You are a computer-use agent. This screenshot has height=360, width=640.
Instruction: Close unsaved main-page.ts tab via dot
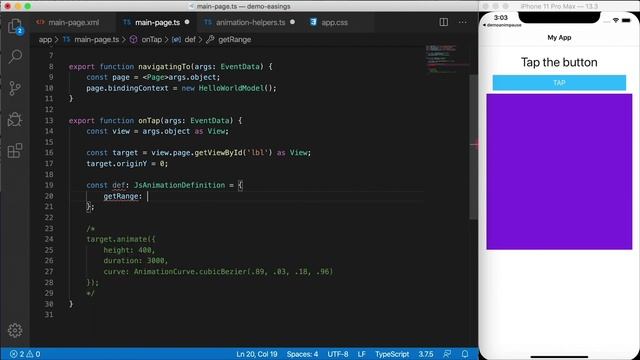187,22
